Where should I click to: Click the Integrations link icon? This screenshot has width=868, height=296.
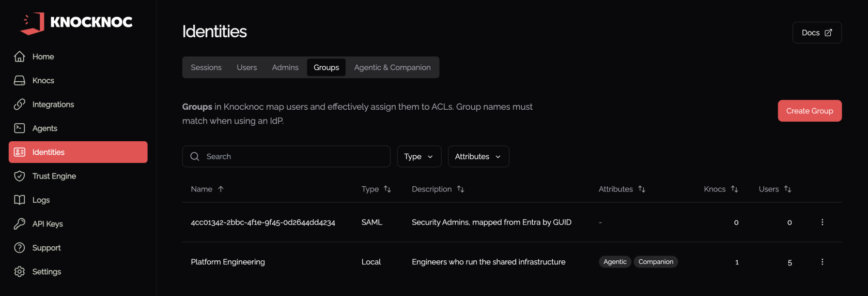20,104
